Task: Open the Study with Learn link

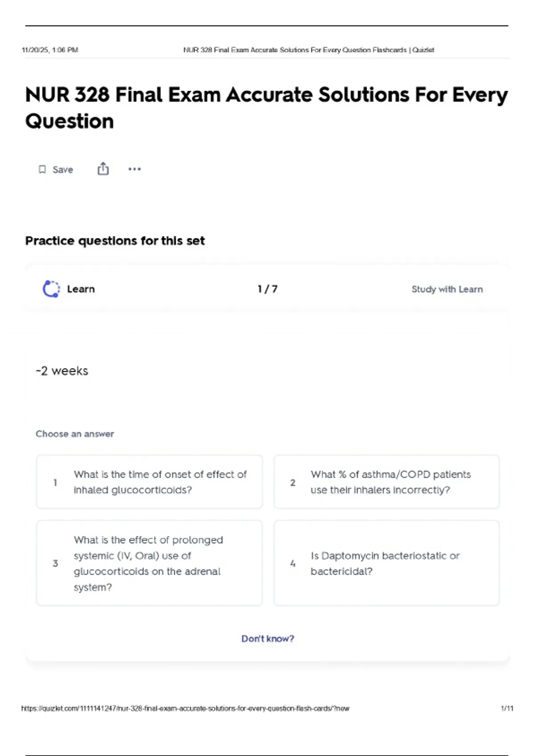Action: 447,289
